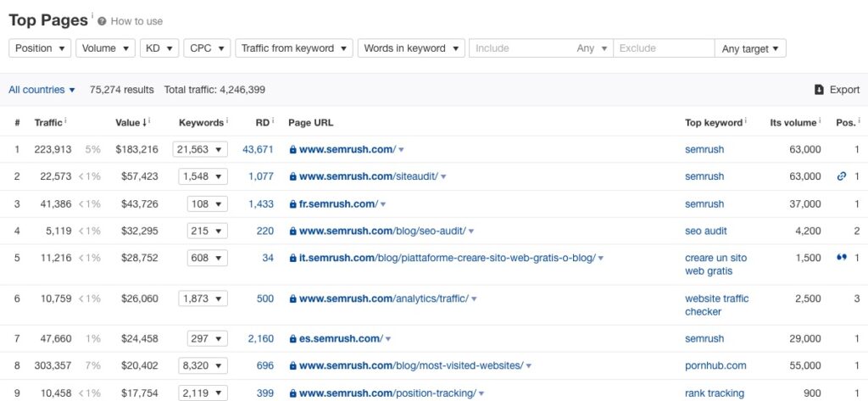
Task: Open the All countries dropdown
Action: [42, 90]
